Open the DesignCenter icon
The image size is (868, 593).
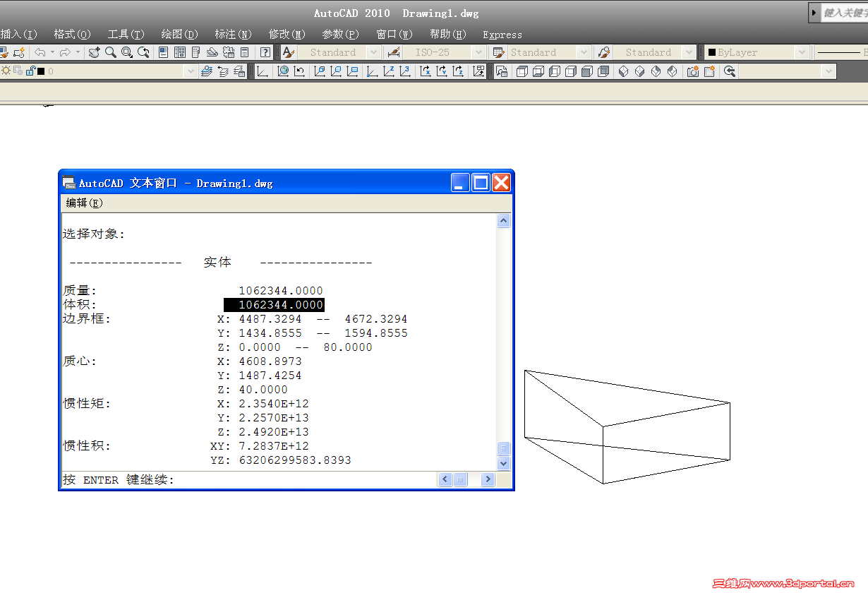[x=180, y=52]
